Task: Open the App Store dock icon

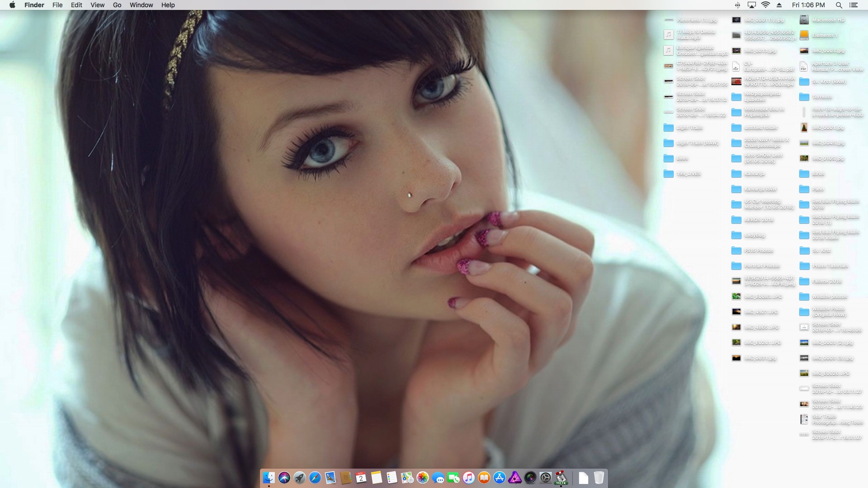Action: point(500,478)
